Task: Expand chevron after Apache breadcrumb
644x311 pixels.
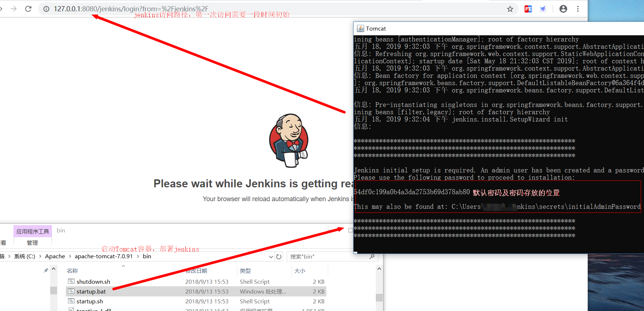Action: point(70,256)
